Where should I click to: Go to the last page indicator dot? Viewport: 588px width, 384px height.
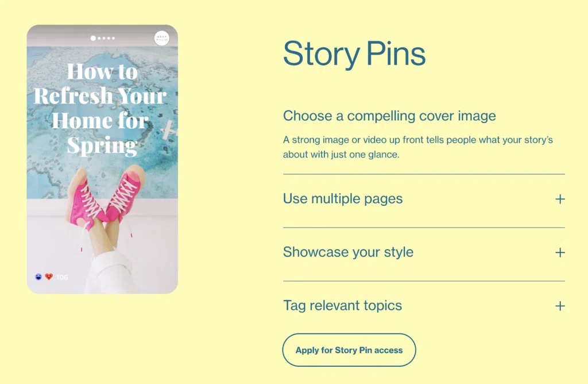pos(113,39)
